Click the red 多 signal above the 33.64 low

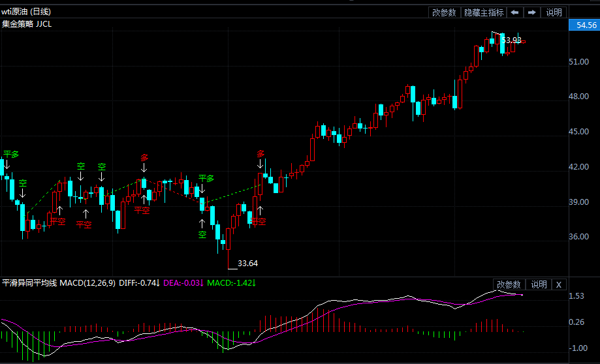click(x=261, y=154)
